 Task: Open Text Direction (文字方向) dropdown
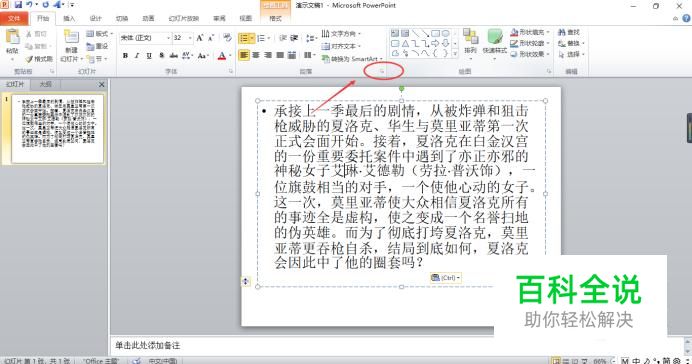click(341, 34)
